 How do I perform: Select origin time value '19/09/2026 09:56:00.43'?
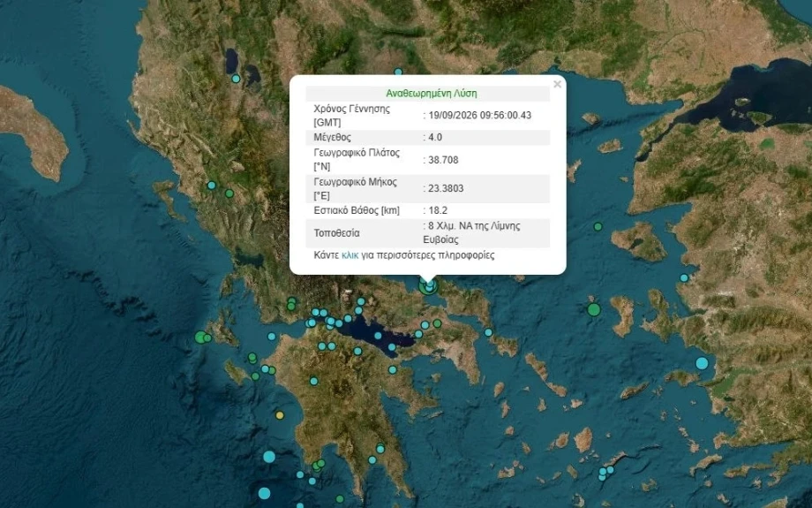coord(479,115)
